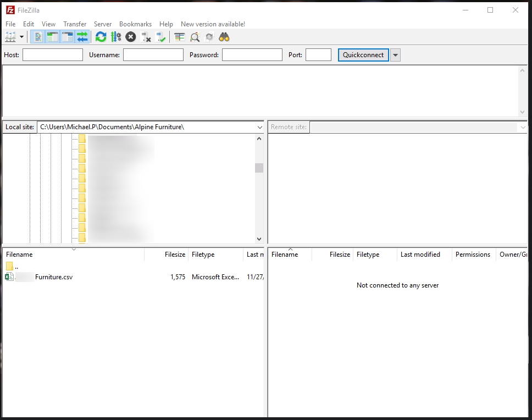Viewport: 532px width, 420px height.
Task: Sort remote files by Filename column
Action: (290, 255)
